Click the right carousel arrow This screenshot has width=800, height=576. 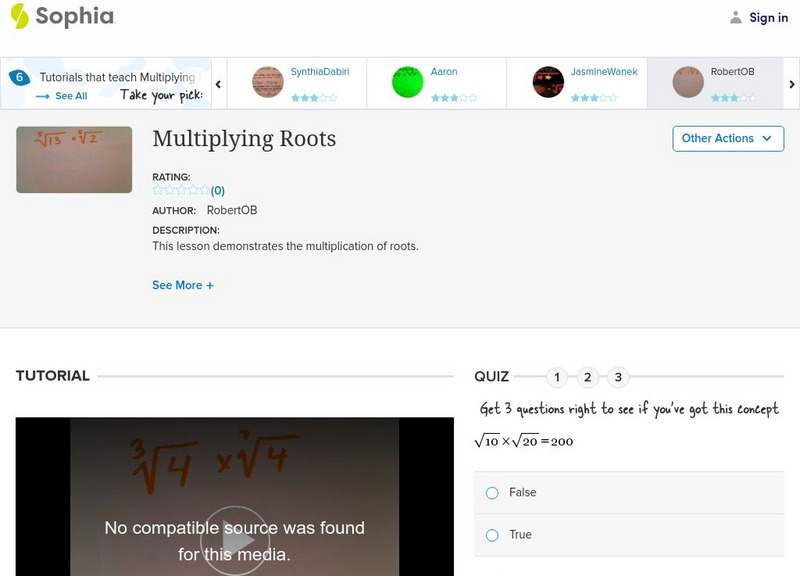coord(790,83)
